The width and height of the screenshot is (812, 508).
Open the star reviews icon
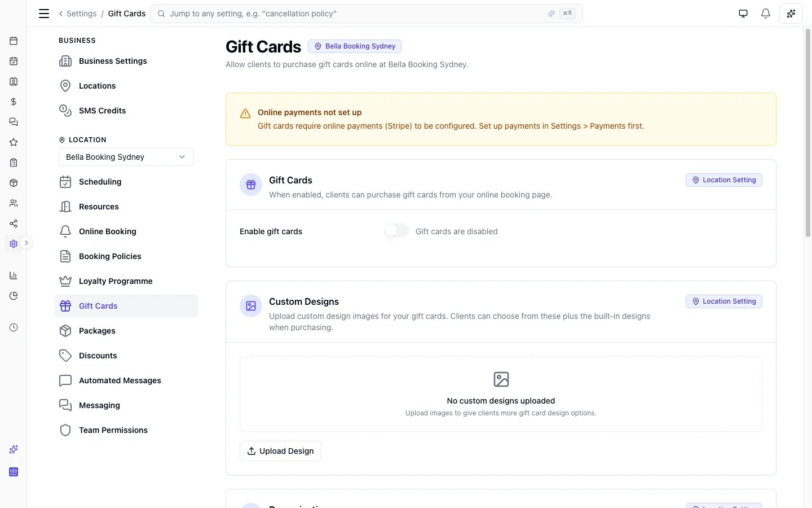(x=14, y=142)
